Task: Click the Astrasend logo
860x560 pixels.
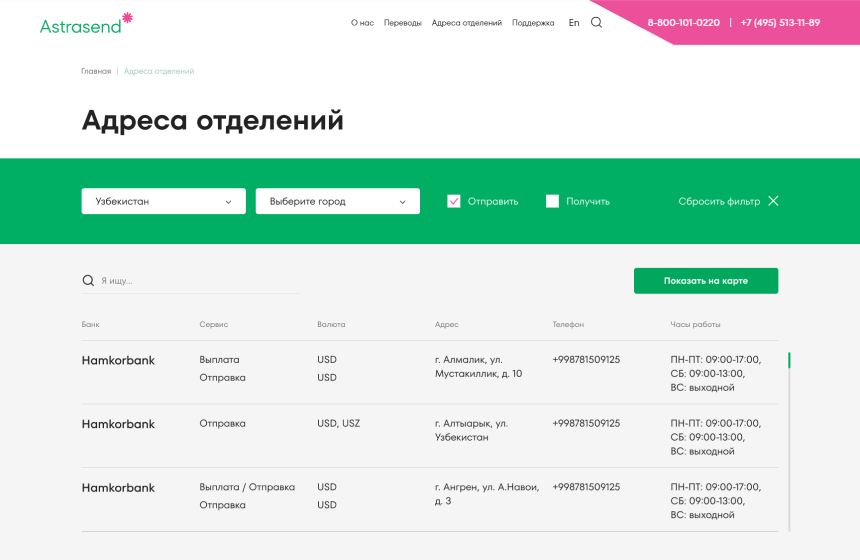Action: pos(86,24)
